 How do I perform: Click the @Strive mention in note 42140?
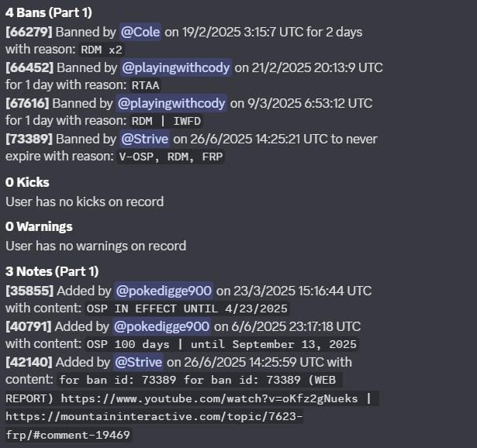tap(138, 362)
